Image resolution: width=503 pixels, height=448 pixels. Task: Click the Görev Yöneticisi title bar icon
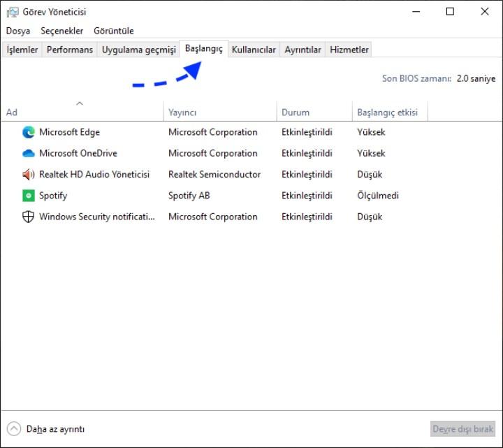click(x=13, y=12)
